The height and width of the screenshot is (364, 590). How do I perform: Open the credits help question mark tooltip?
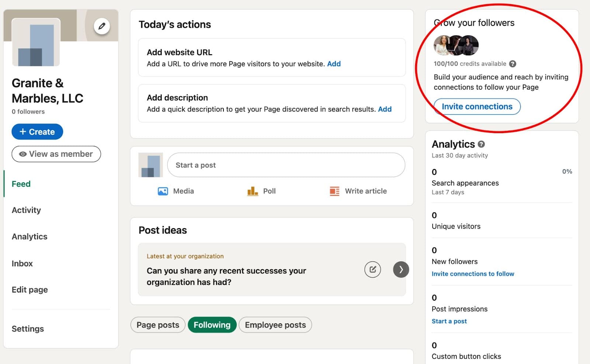[513, 64]
